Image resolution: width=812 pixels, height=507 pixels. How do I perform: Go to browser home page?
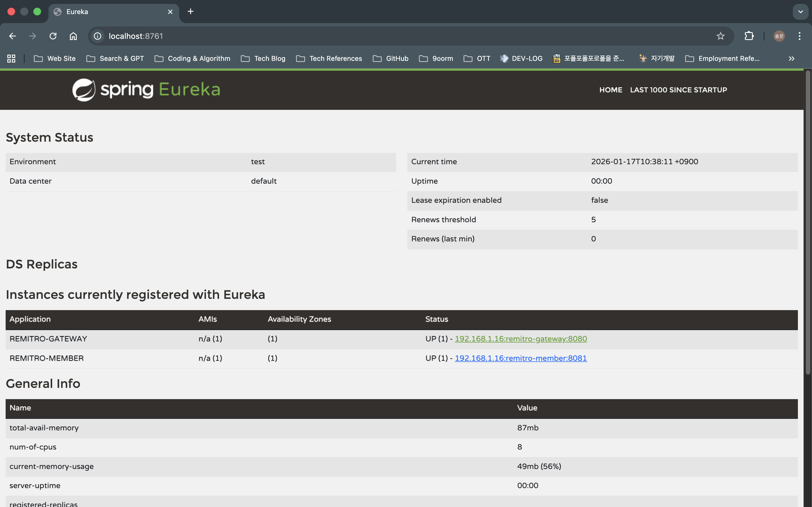pyautogui.click(x=73, y=36)
